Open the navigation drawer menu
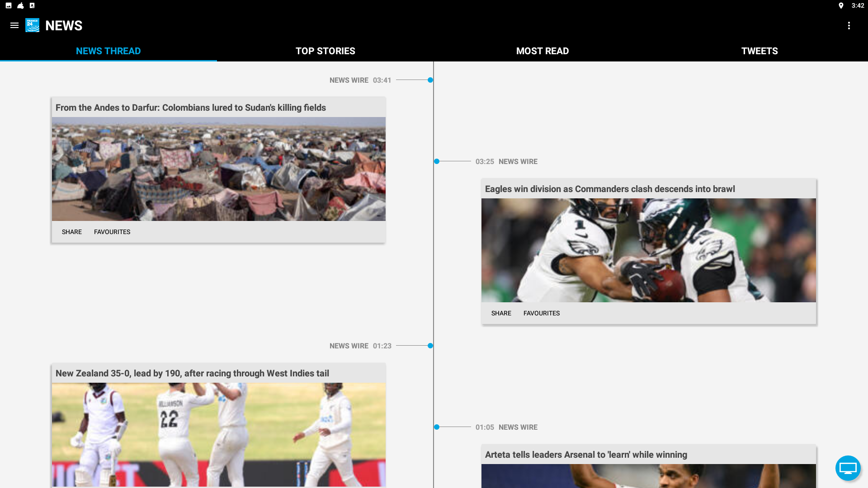 point(14,26)
